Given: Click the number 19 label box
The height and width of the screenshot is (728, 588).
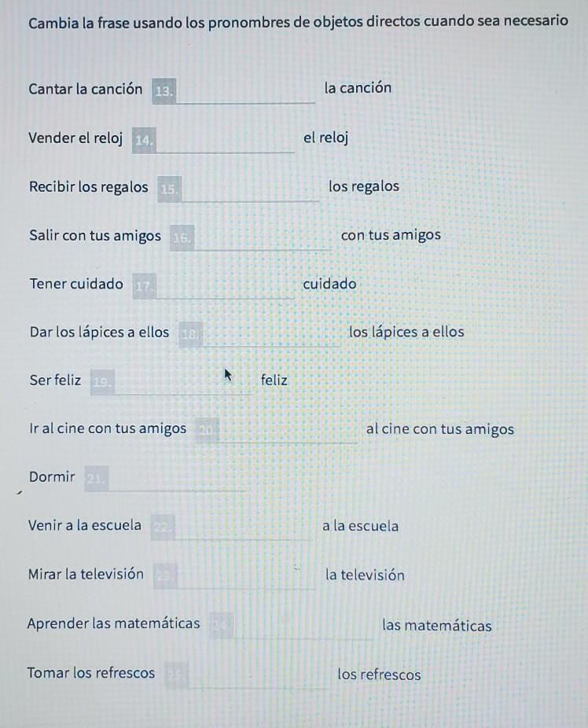Looking at the screenshot, I should [x=102, y=382].
